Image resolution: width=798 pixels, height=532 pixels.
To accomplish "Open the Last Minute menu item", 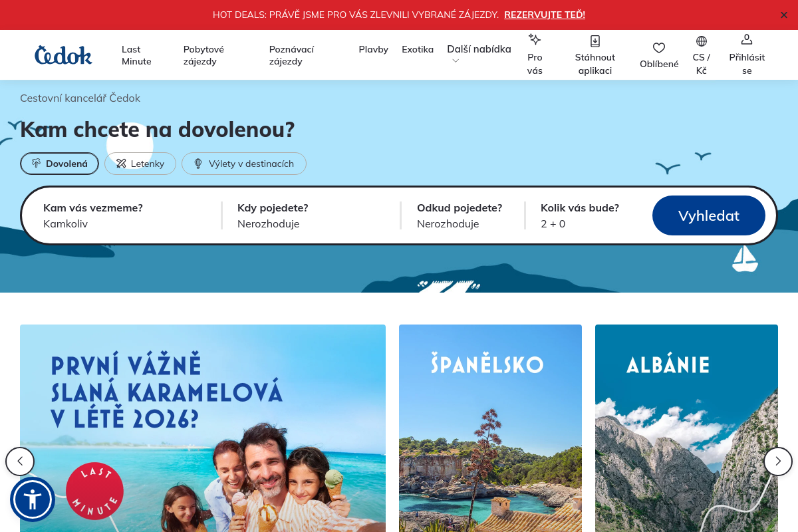I will coord(136,55).
